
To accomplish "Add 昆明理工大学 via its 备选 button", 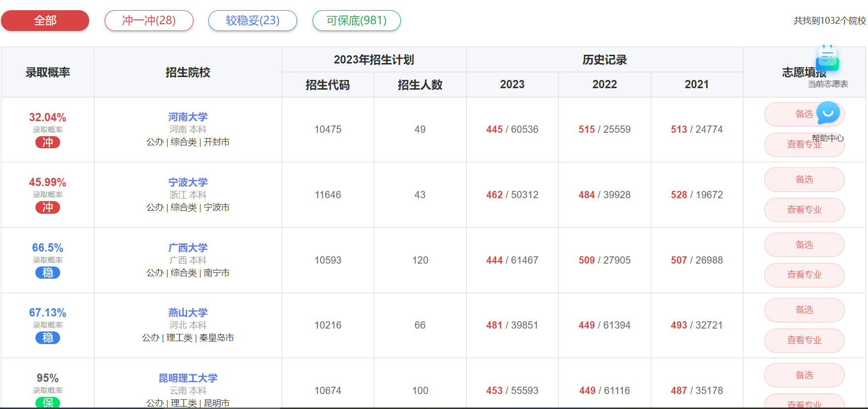I will pos(805,375).
